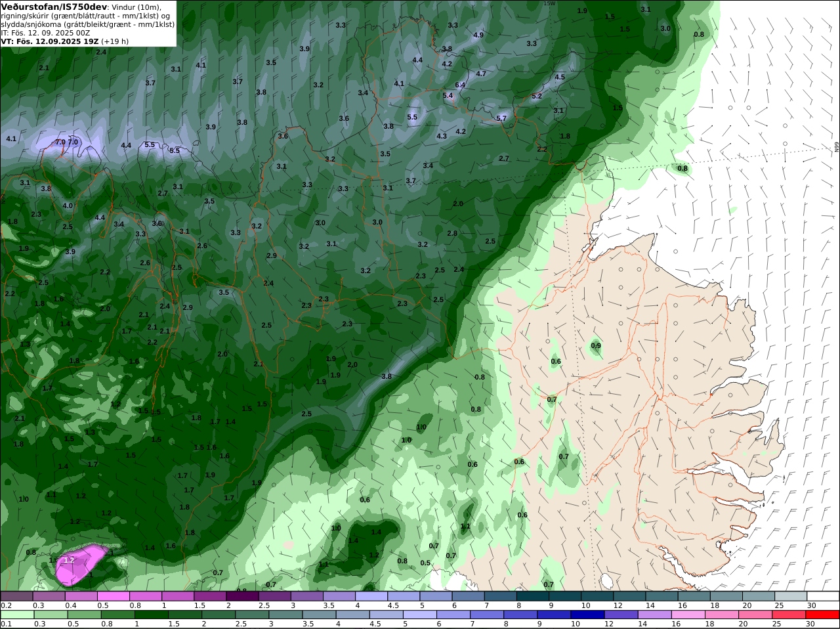Viewport: 840px width, 629px height.
Task: Select the bright pink top-row swatch between 0.5 and 0.8
Action: point(114,596)
